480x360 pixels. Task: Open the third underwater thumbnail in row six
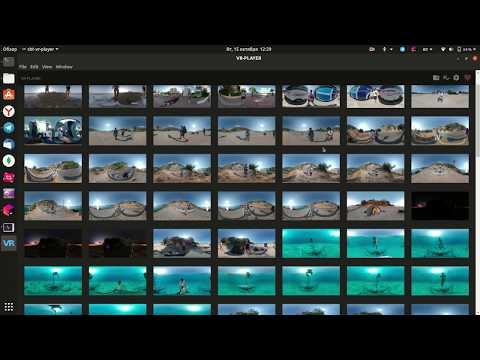tap(182, 281)
